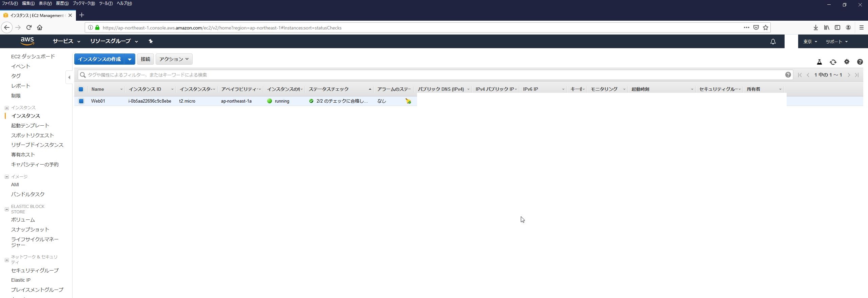Refresh the instance list with refresh icon

[833, 62]
